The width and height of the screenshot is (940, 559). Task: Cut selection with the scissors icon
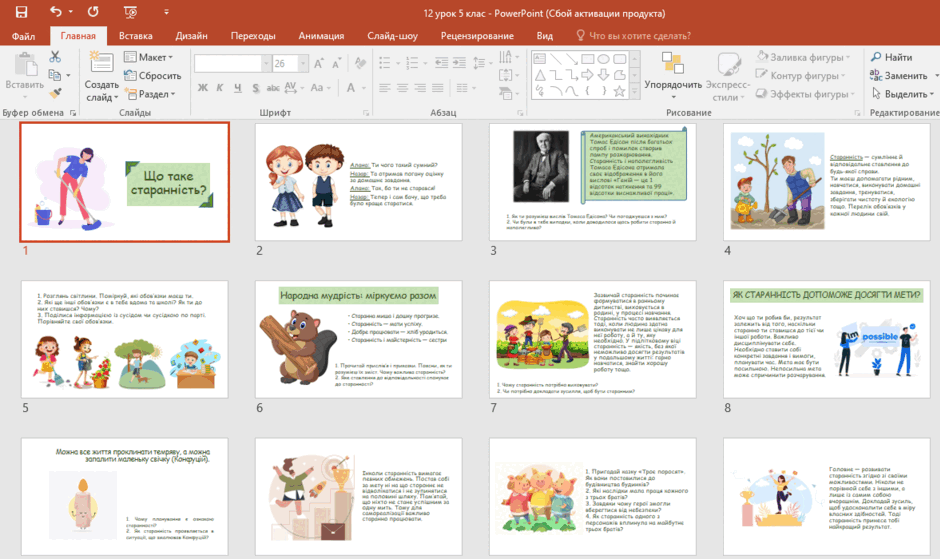click(x=55, y=56)
